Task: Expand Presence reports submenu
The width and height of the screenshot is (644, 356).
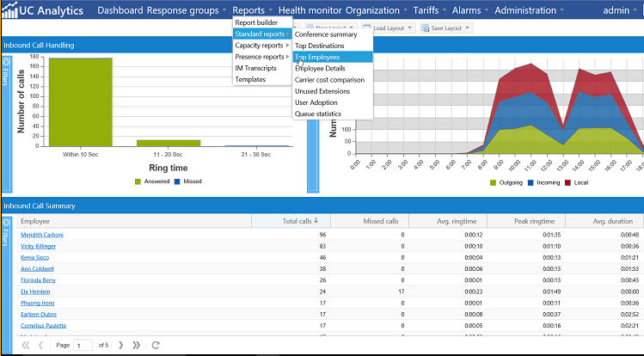Action: [x=262, y=57]
